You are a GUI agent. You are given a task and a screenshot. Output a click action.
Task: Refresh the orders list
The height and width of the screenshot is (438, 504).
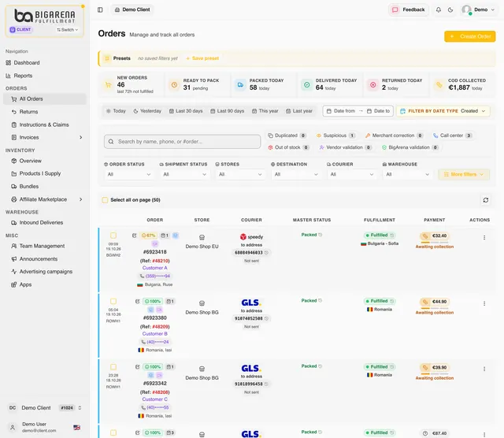pos(486,200)
